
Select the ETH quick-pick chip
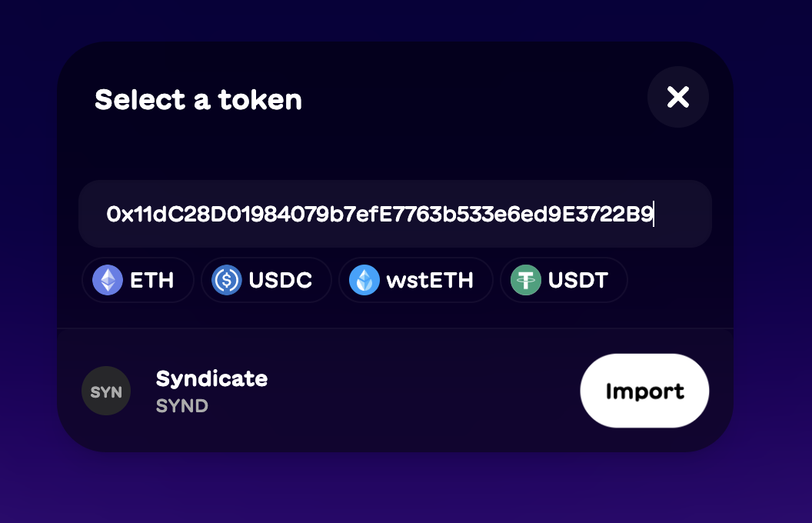pos(138,280)
